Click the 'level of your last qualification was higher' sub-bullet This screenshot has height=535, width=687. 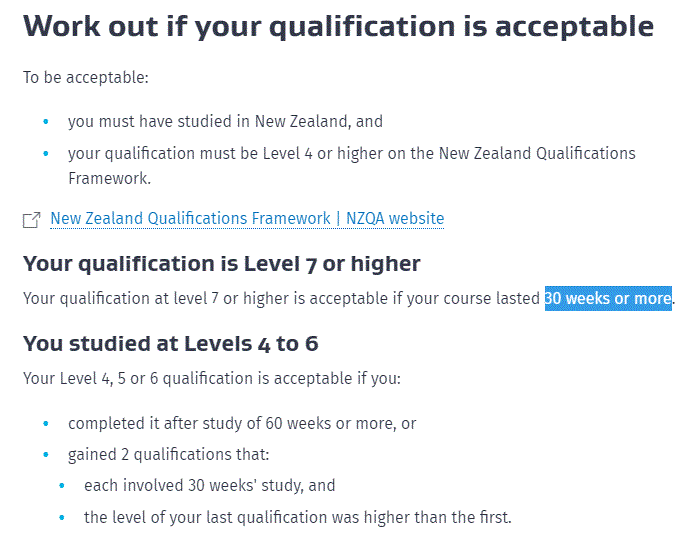[297, 517]
